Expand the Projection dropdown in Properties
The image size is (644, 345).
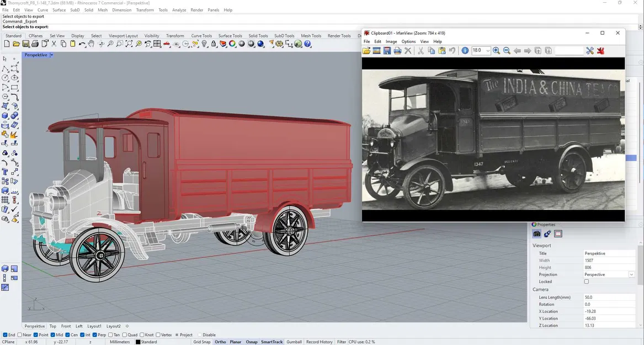(631, 274)
